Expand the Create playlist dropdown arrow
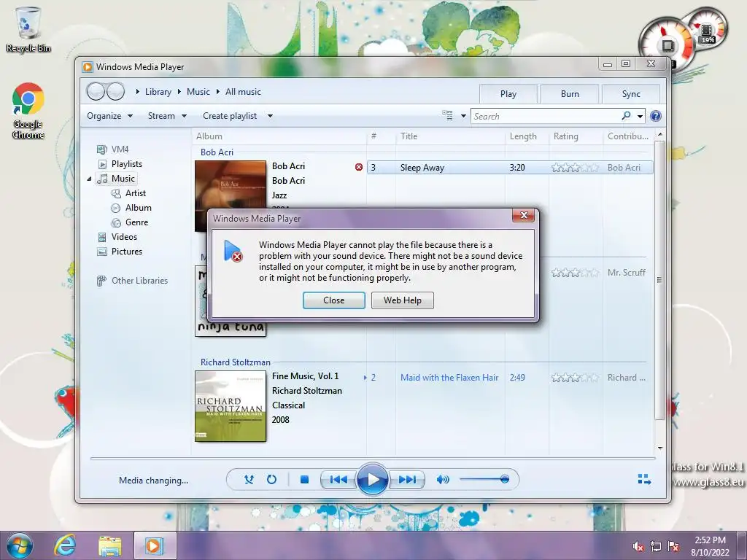Viewport: 747px width, 560px height. 270,116
